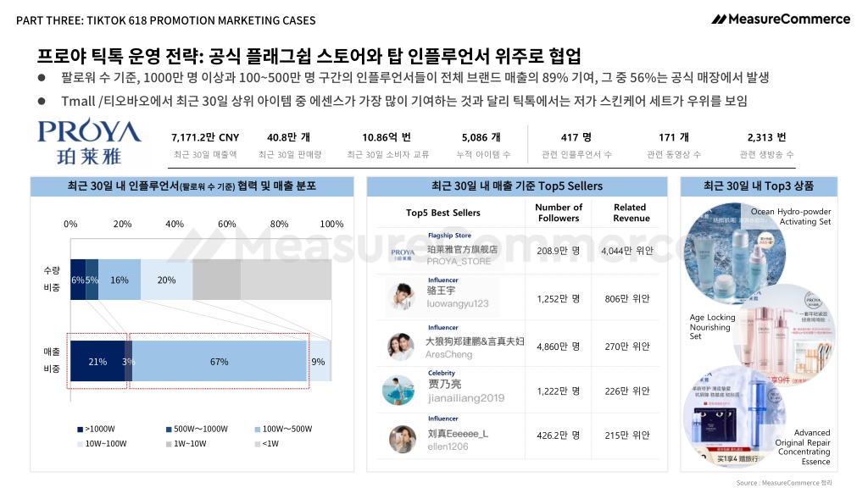Click the PROYA brand logo
This screenshot has width=868, height=488.
(x=89, y=141)
